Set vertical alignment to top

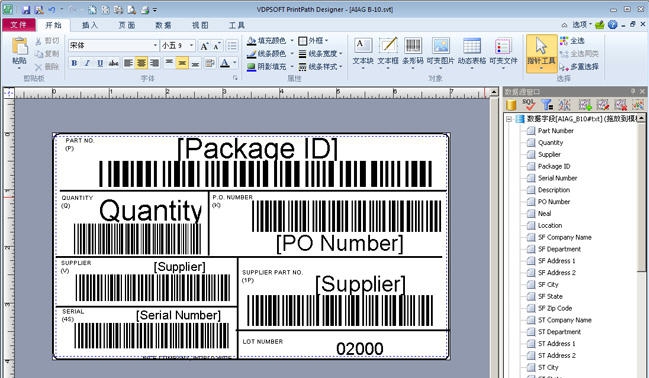point(169,63)
